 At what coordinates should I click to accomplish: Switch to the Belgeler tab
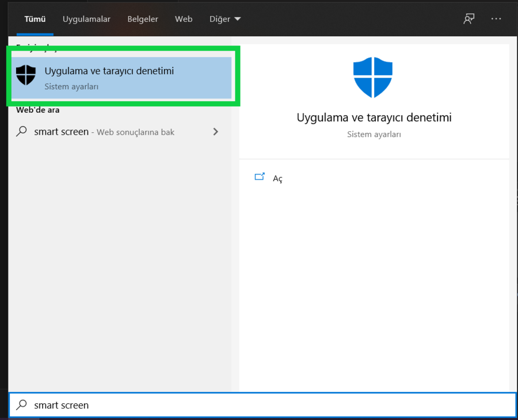click(143, 19)
